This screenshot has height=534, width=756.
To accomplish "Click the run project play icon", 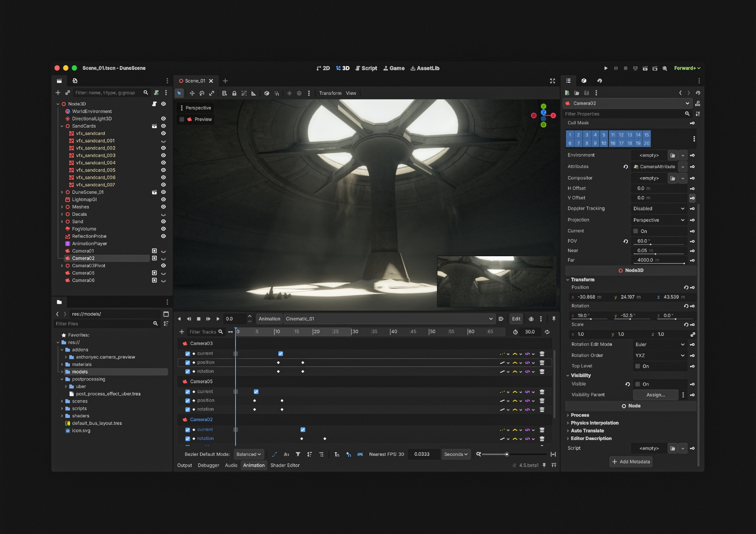I will coord(606,68).
